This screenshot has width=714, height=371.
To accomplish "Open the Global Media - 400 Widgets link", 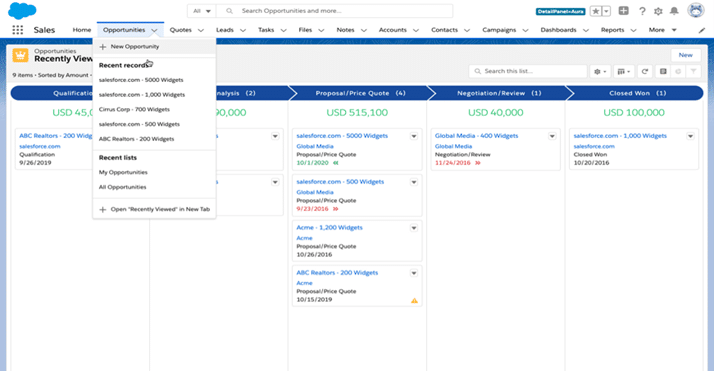I will [476, 136].
